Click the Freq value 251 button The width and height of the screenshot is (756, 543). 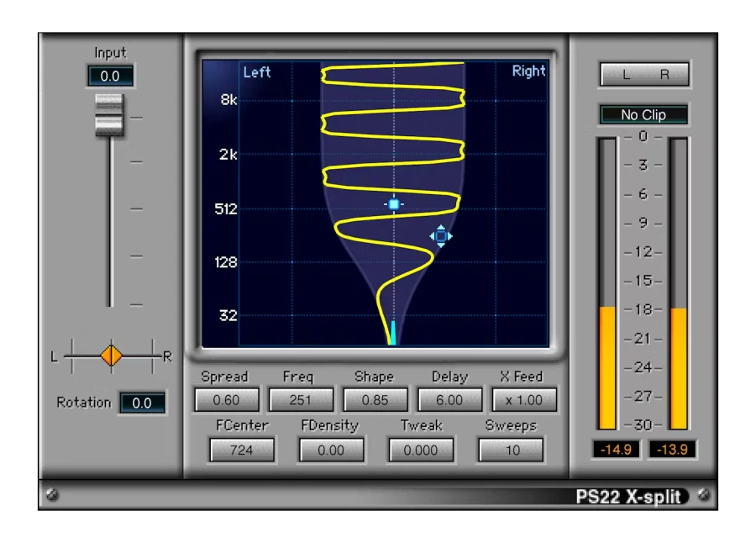(301, 399)
